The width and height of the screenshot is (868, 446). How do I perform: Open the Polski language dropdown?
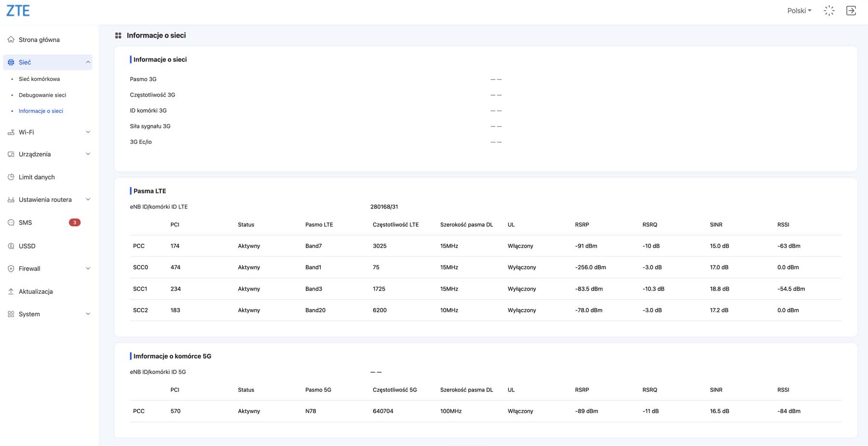click(x=799, y=11)
